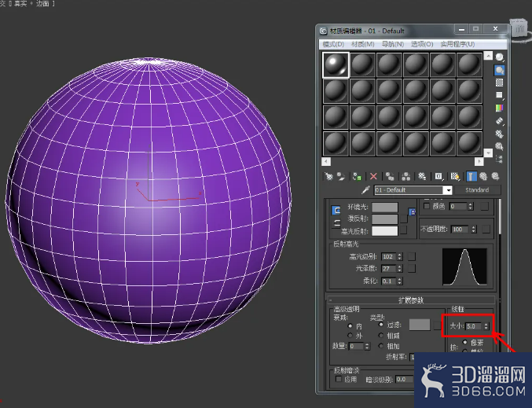Select the 外 falloff radio button
This screenshot has height=408, width=532.
[x=350, y=336]
